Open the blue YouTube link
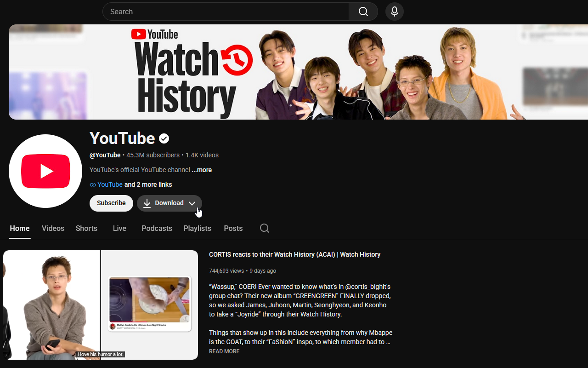The width and height of the screenshot is (588, 368). (110, 184)
